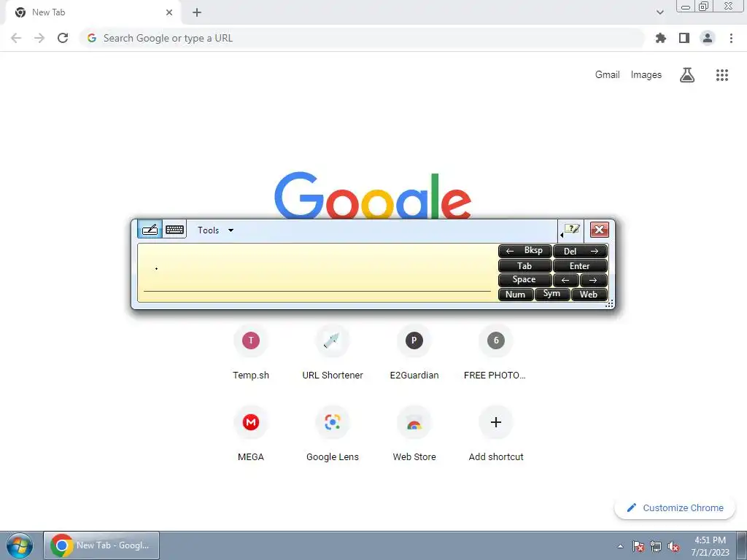The width and height of the screenshot is (747, 560).
Task: Open the Chrome profile avatar
Action: tap(708, 38)
